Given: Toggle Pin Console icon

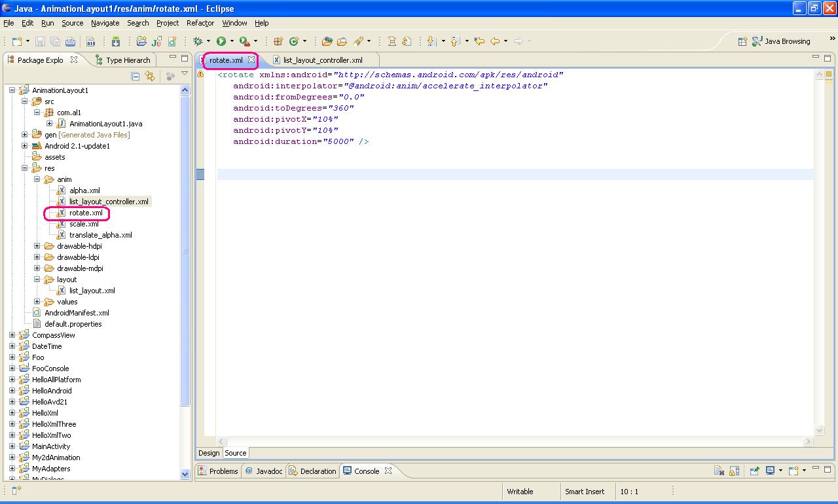Looking at the screenshot, I should pyautogui.click(x=754, y=471).
